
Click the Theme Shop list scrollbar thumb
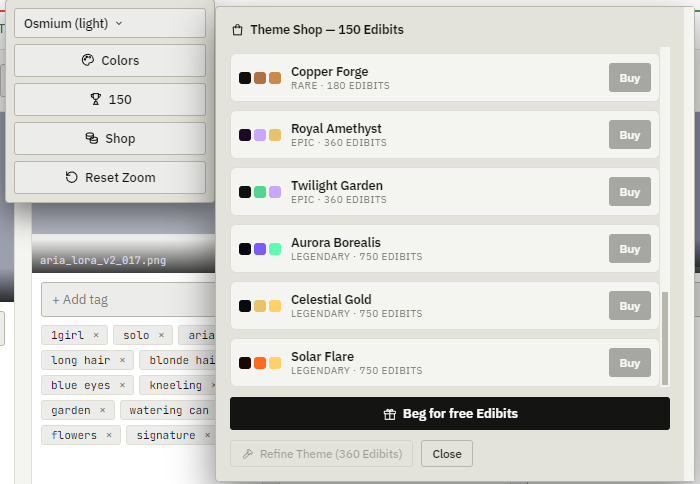665,338
